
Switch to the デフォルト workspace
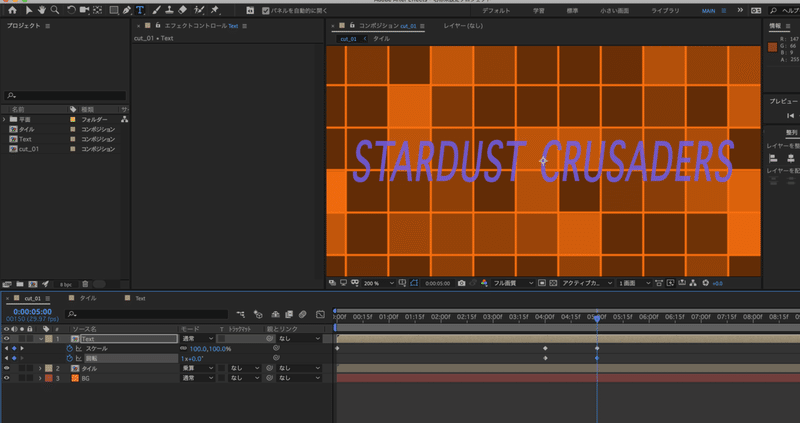click(494, 10)
